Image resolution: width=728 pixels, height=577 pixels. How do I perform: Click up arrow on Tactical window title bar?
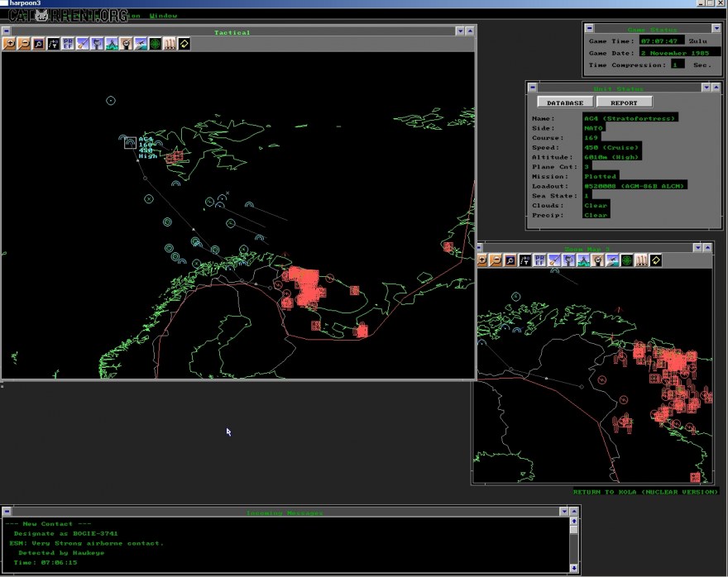[470, 31]
